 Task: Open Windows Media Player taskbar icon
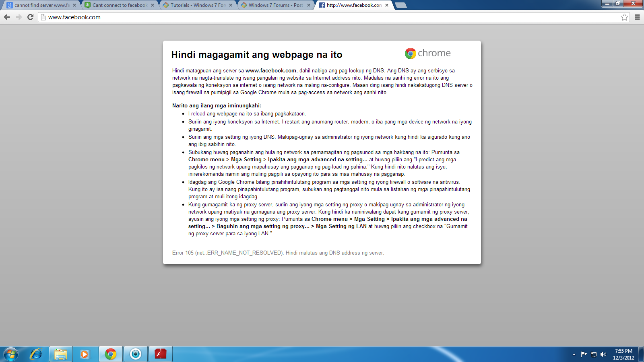[85, 354]
